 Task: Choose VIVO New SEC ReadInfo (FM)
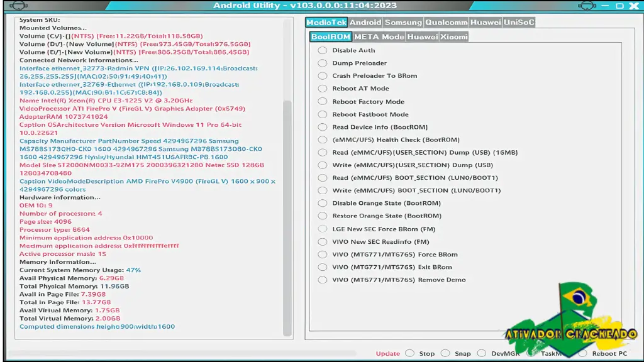coord(323,242)
